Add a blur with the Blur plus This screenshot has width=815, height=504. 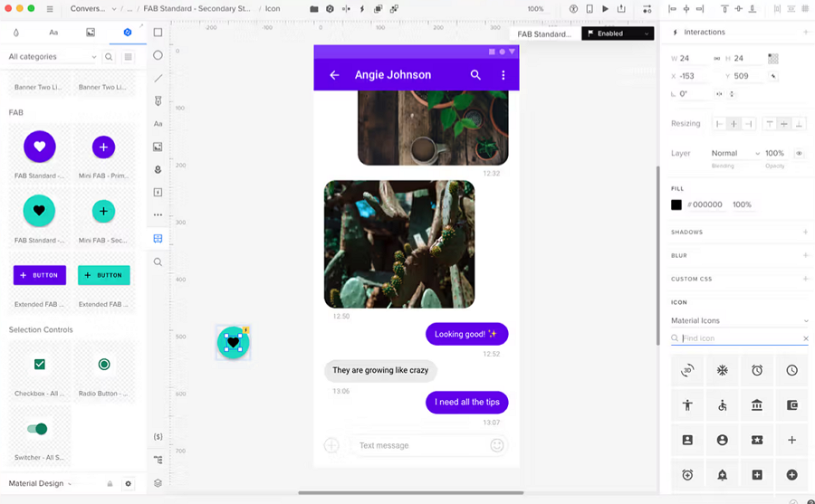tap(805, 256)
